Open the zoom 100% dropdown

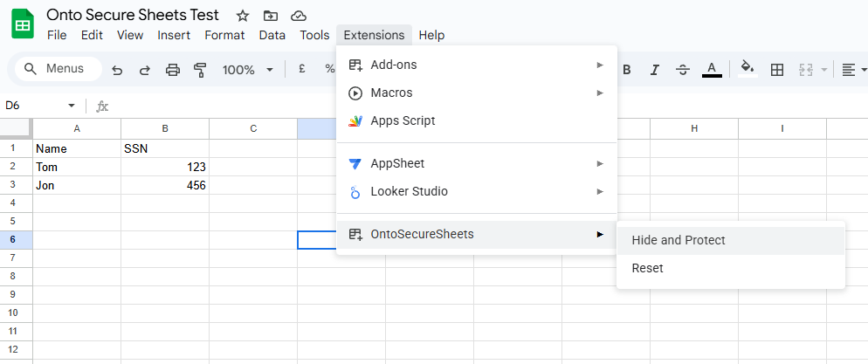247,70
